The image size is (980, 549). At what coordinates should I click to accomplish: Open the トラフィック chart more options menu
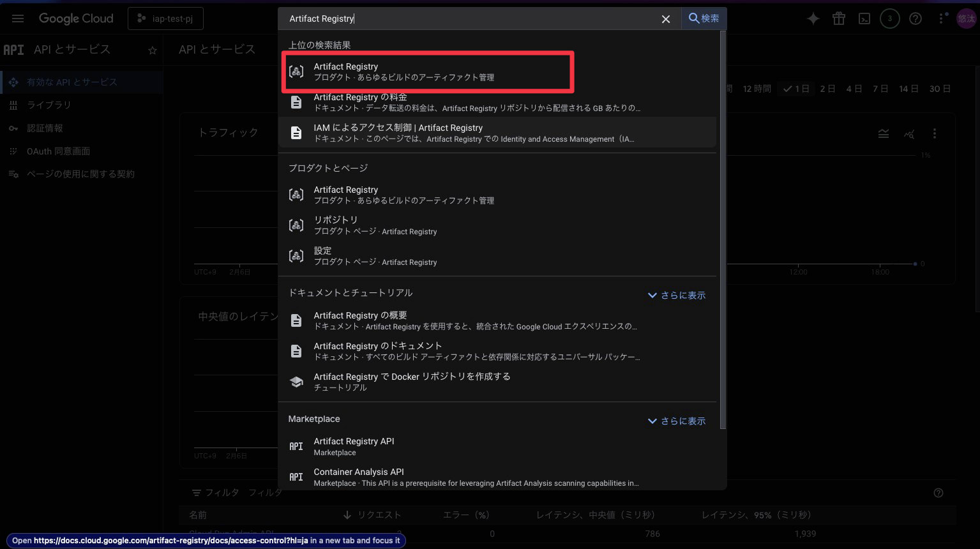click(935, 133)
